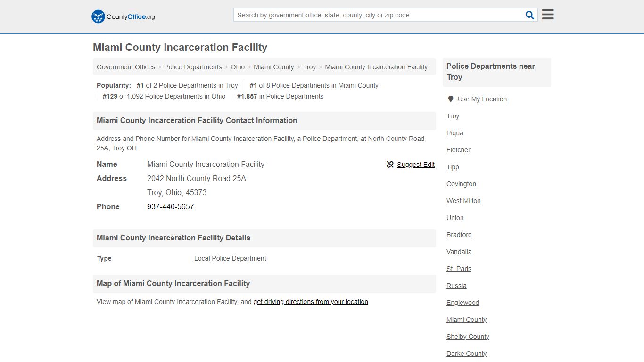Viewport: 644px width, 362px height.
Task: Click the Contact Information section heading
Action: coord(264,121)
